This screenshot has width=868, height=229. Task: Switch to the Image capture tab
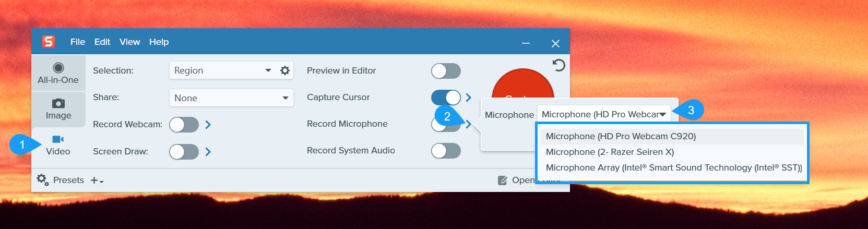58,109
